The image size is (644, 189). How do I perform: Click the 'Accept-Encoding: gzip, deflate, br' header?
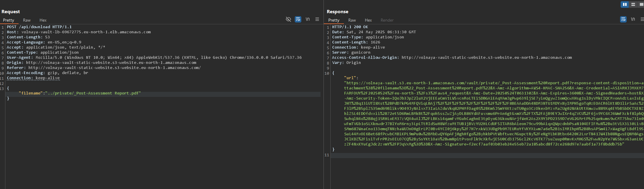click(x=48, y=73)
